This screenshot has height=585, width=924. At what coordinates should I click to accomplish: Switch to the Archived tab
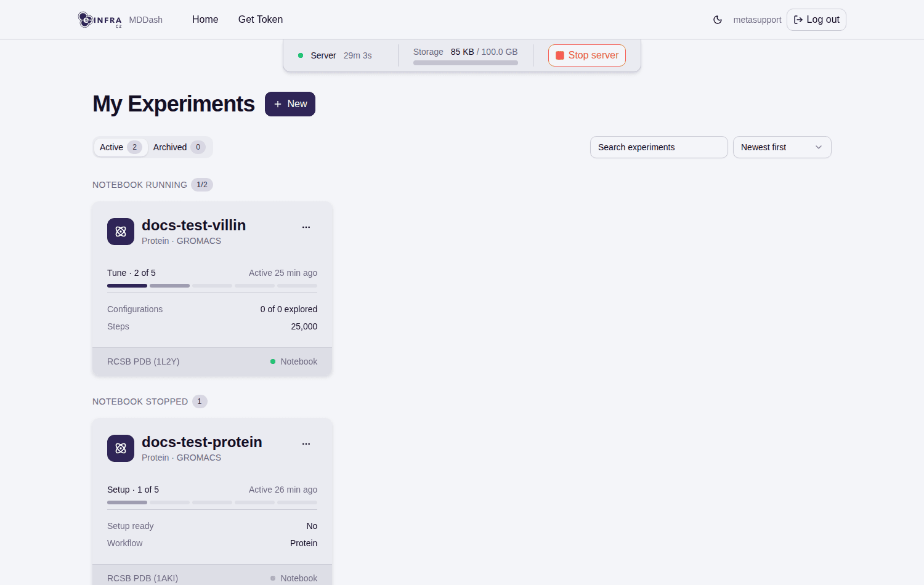click(x=179, y=147)
